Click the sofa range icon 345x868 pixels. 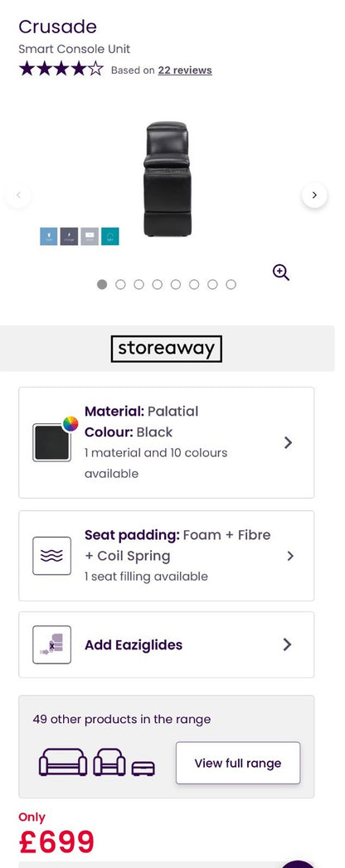coord(63,762)
